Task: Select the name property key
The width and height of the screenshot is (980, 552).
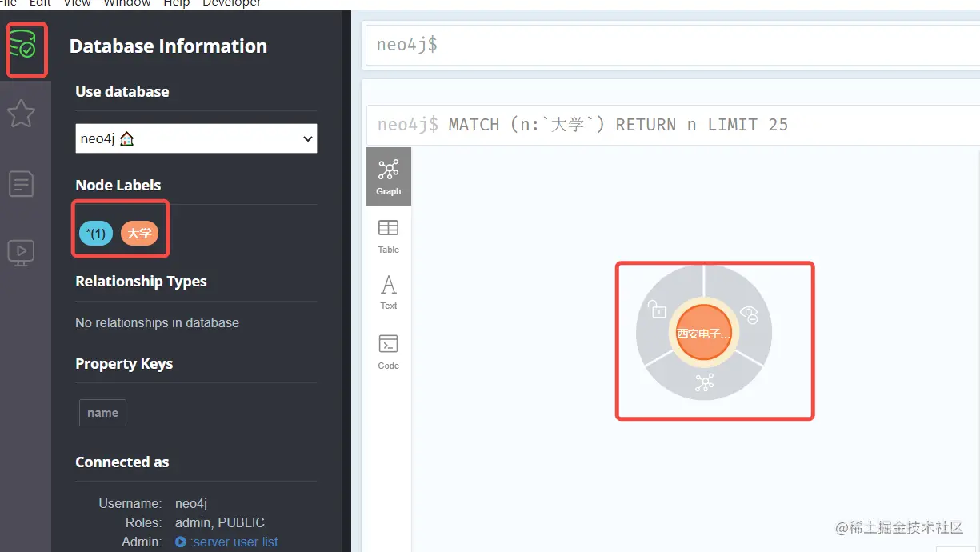Action: tap(102, 413)
